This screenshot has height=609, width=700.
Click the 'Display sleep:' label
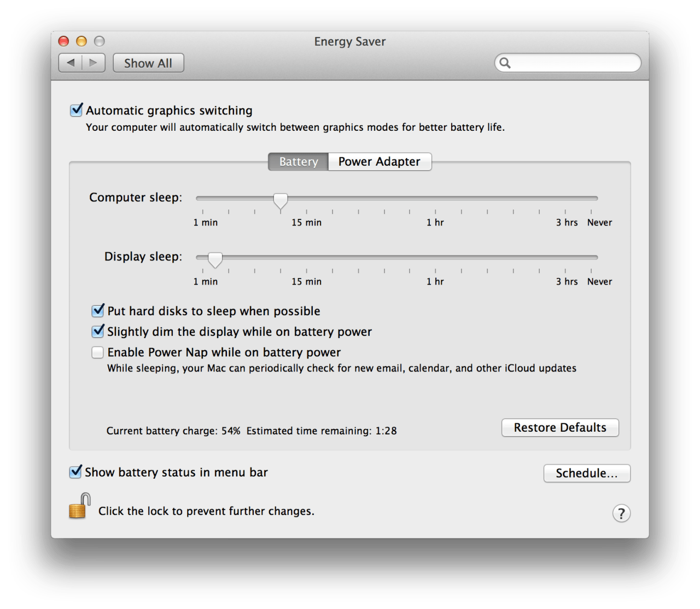tap(143, 257)
